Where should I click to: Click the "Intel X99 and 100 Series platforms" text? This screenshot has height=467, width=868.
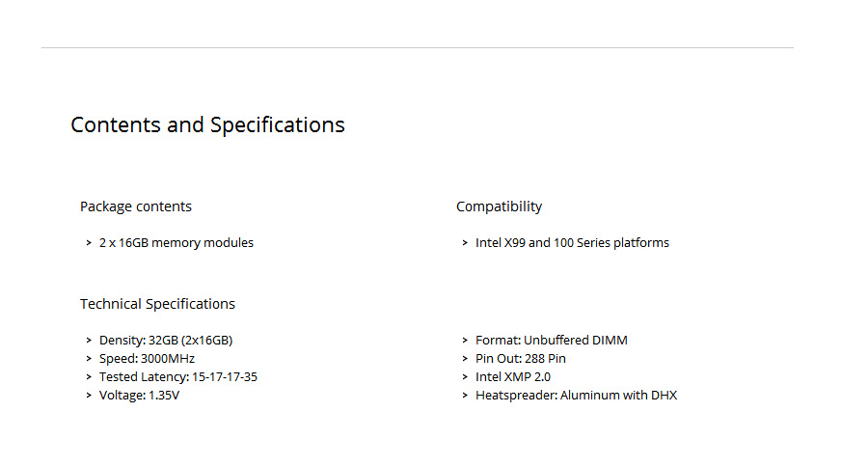[x=572, y=243]
